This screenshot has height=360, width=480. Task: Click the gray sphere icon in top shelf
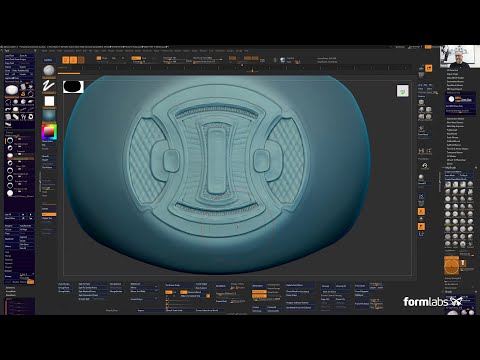tap(283, 60)
